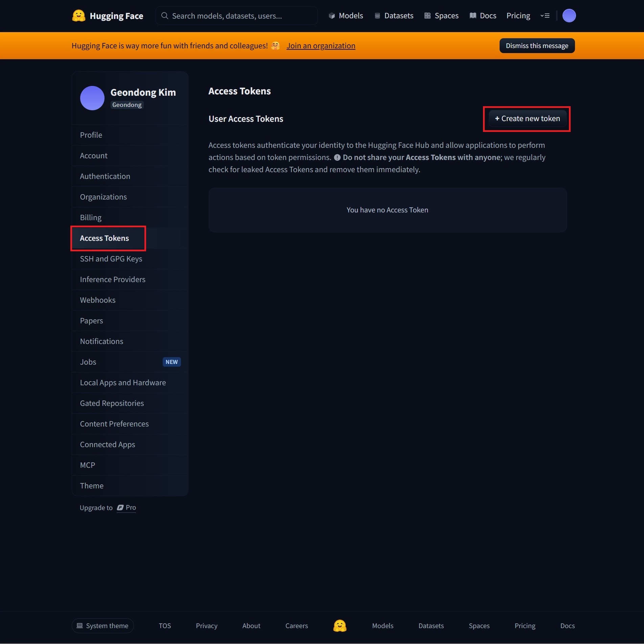
Task: Open Content Preferences settings
Action: 130,424
